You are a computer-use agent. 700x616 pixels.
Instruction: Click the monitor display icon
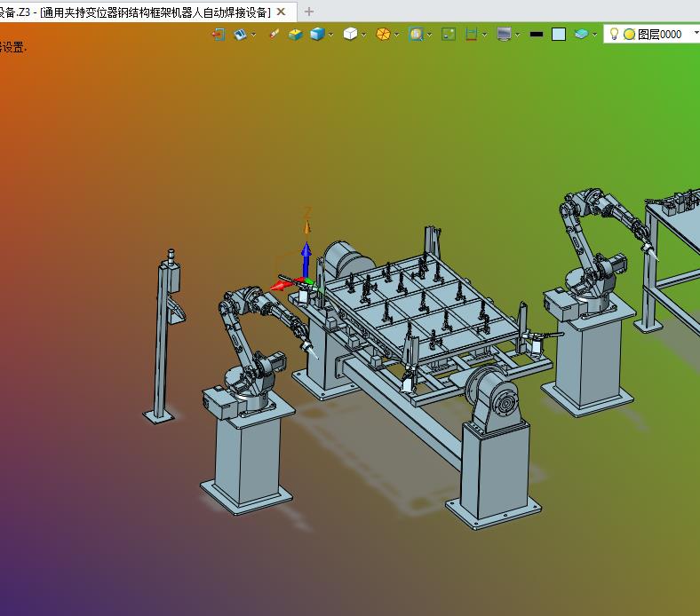click(504, 35)
